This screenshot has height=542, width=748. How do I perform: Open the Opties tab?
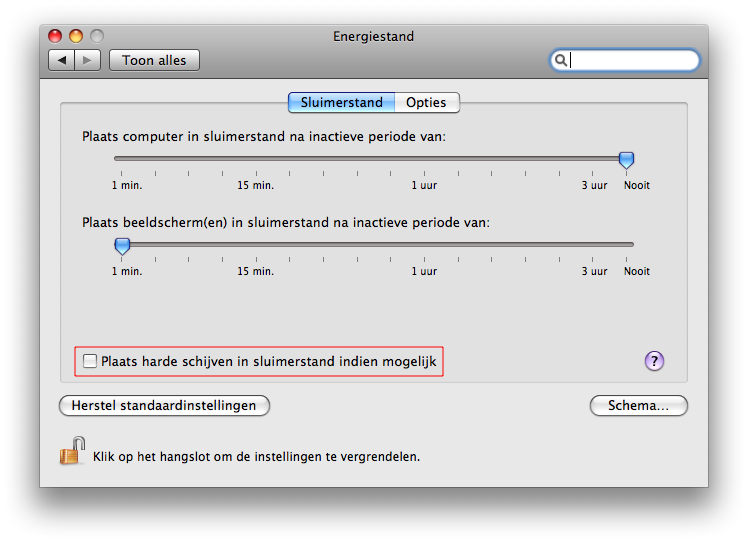pos(426,103)
